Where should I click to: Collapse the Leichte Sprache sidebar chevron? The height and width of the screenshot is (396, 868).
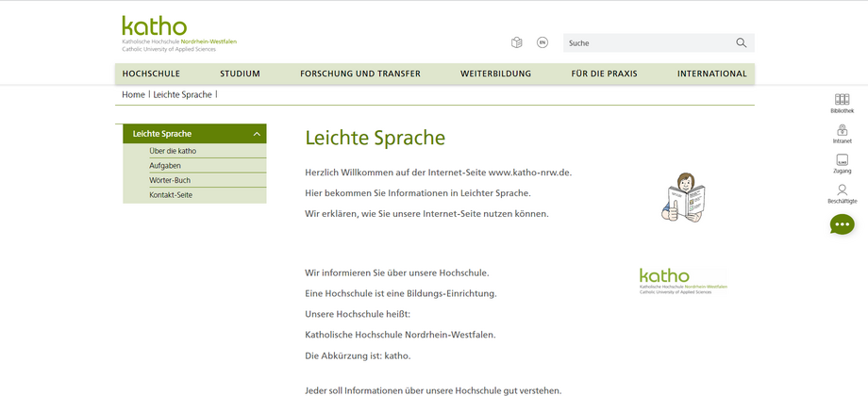[x=257, y=134]
